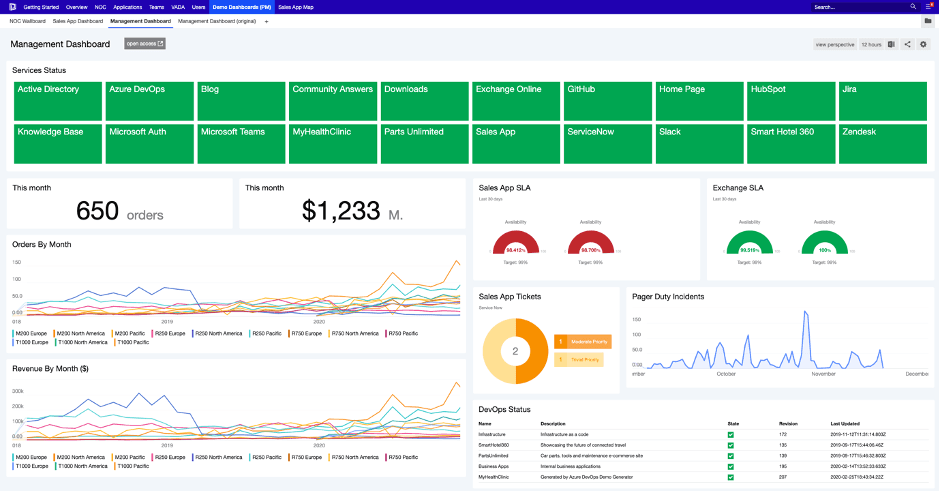Switch to NOC Wallboard tab
This screenshot has height=491, width=939.
pos(28,21)
